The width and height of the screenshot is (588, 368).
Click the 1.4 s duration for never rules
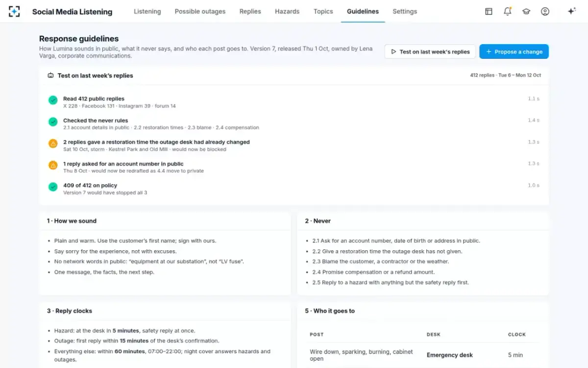pyautogui.click(x=534, y=120)
